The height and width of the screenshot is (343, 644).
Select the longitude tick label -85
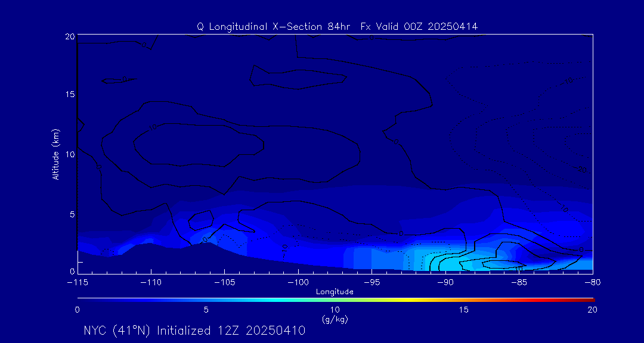[519, 283]
